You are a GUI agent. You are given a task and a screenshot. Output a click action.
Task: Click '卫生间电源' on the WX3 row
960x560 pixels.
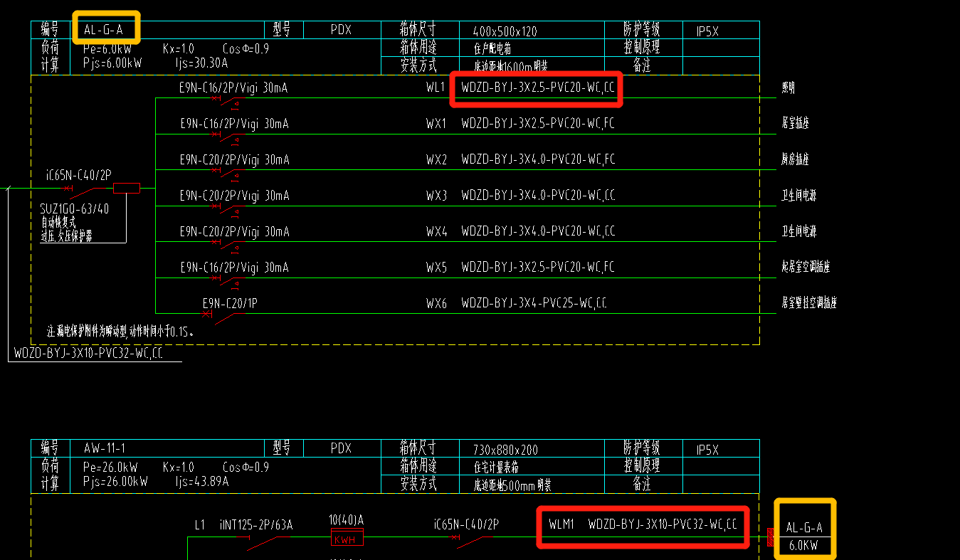tap(798, 196)
